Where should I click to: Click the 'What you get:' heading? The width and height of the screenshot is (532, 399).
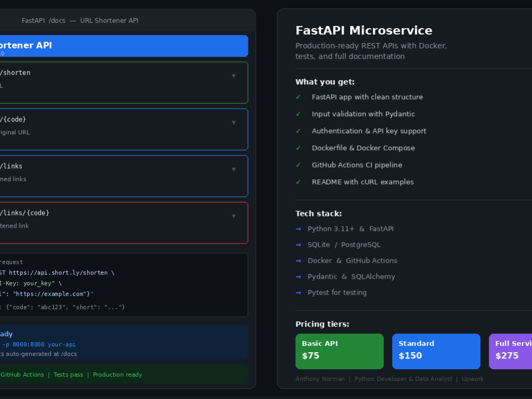(x=325, y=82)
